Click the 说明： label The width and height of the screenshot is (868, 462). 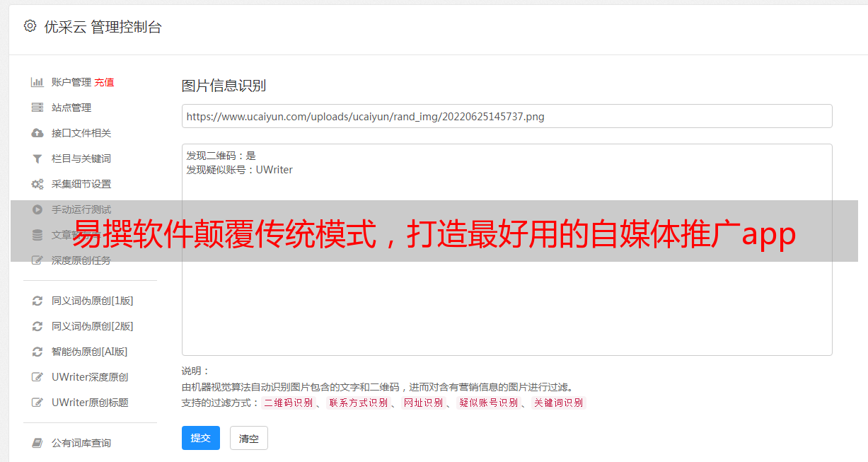(195, 371)
